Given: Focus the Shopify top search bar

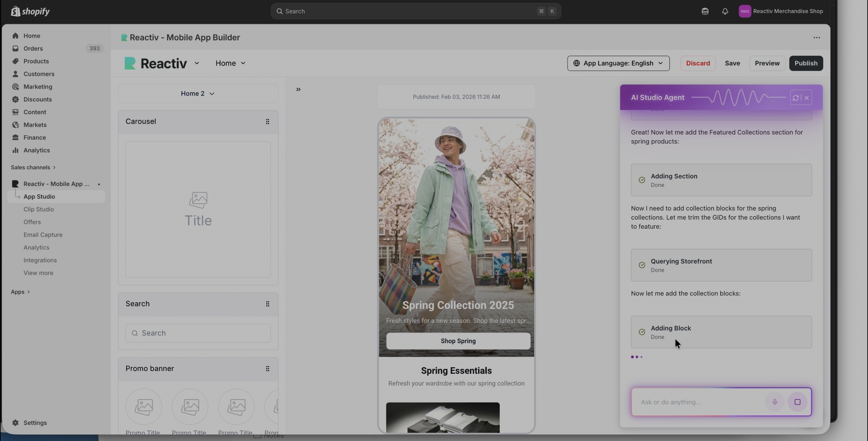Looking at the screenshot, I should click(x=416, y=11).
